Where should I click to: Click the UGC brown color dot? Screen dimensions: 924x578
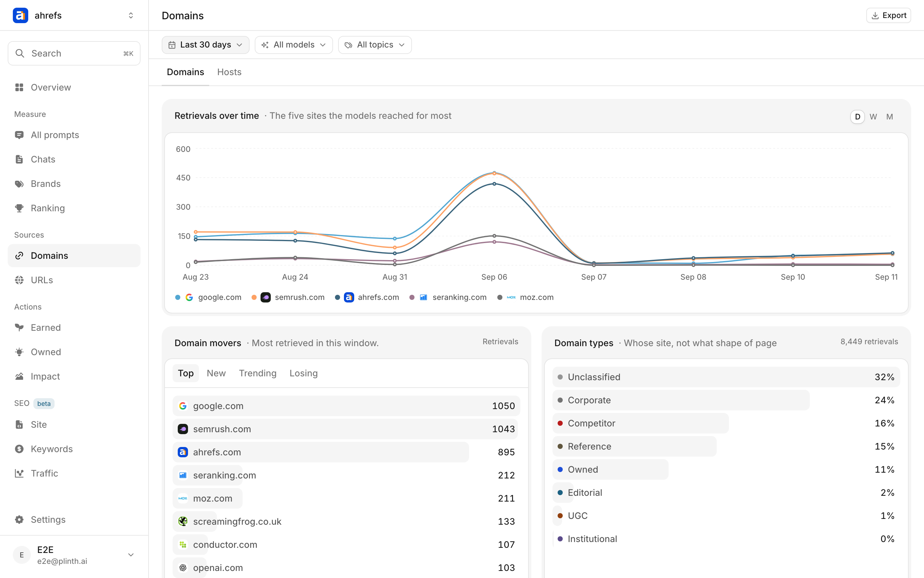tap(560, 516)
